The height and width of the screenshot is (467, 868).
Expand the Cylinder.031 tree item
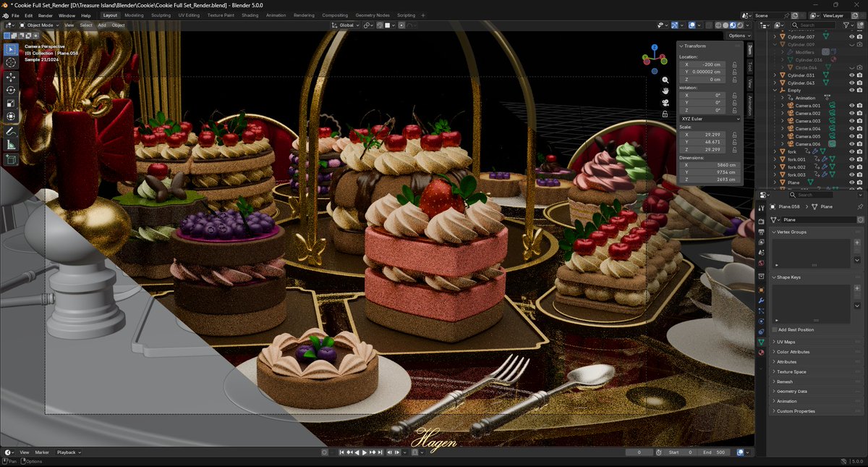click(x=775, y=75)
